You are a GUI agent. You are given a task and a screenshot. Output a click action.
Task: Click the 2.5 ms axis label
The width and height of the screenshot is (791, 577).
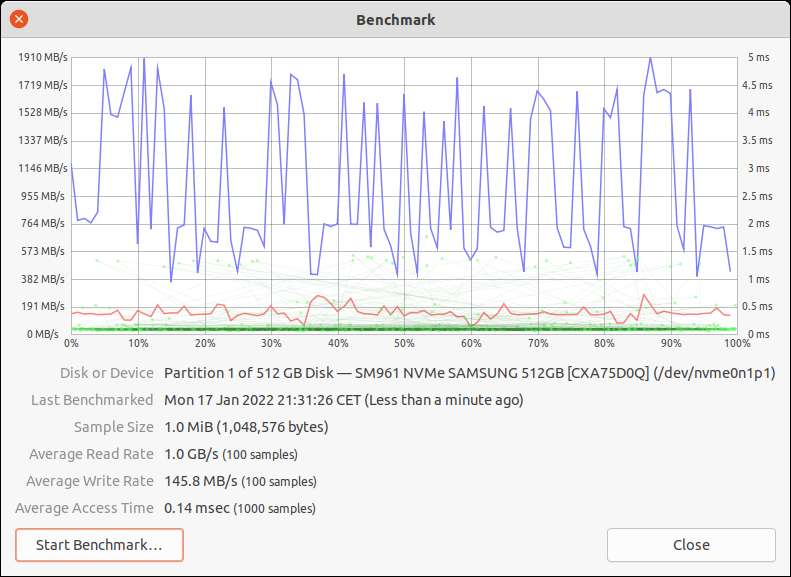coord(757,196)
